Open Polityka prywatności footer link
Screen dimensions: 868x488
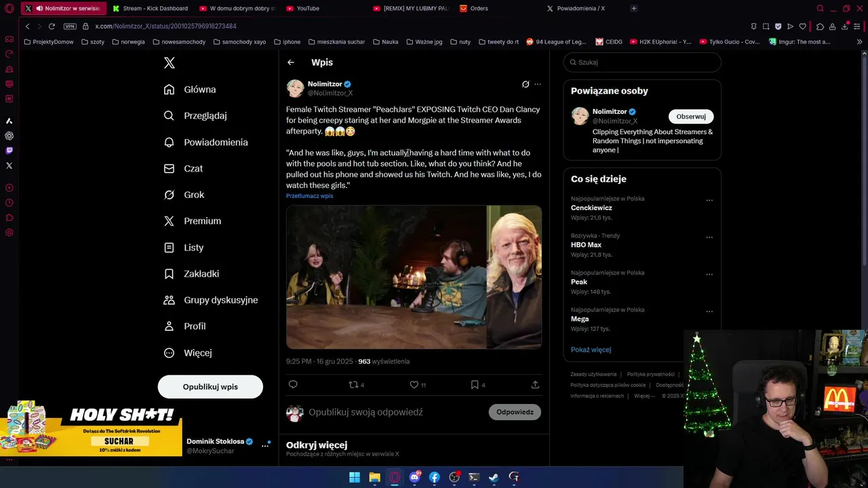point(651,374)
